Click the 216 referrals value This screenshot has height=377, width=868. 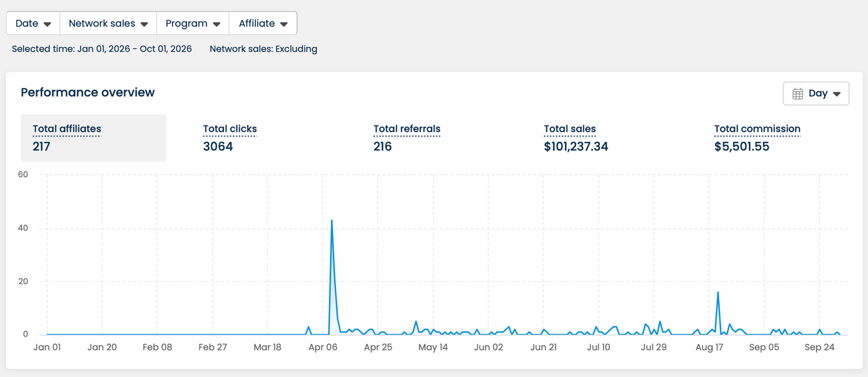coord(382,146)
